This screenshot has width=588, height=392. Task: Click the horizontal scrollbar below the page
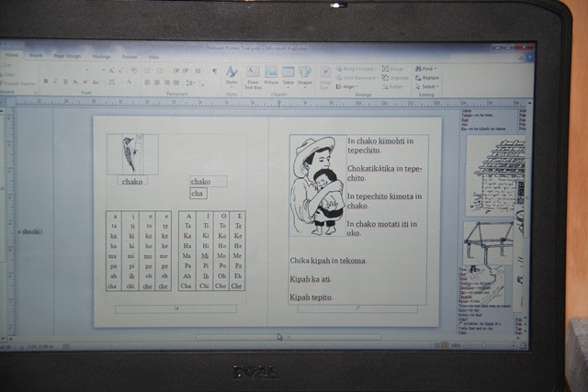pyautogui.click(x=288, y=337)
